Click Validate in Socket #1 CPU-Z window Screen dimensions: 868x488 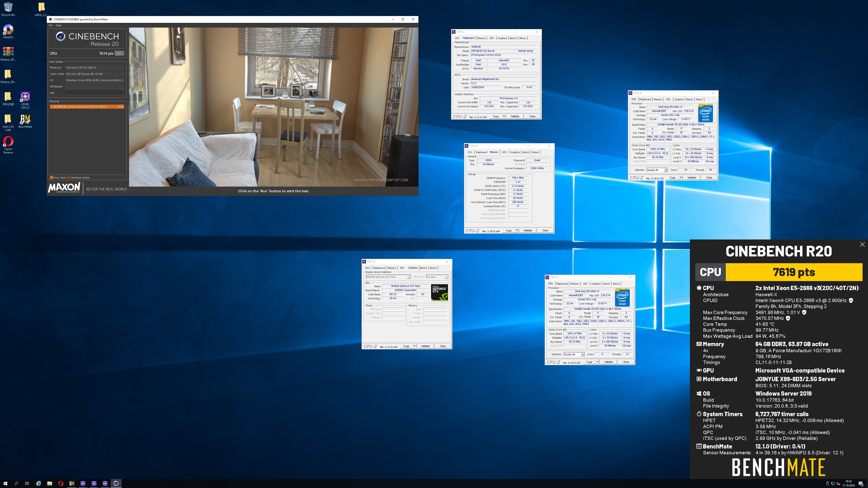[x=691, y=178]
